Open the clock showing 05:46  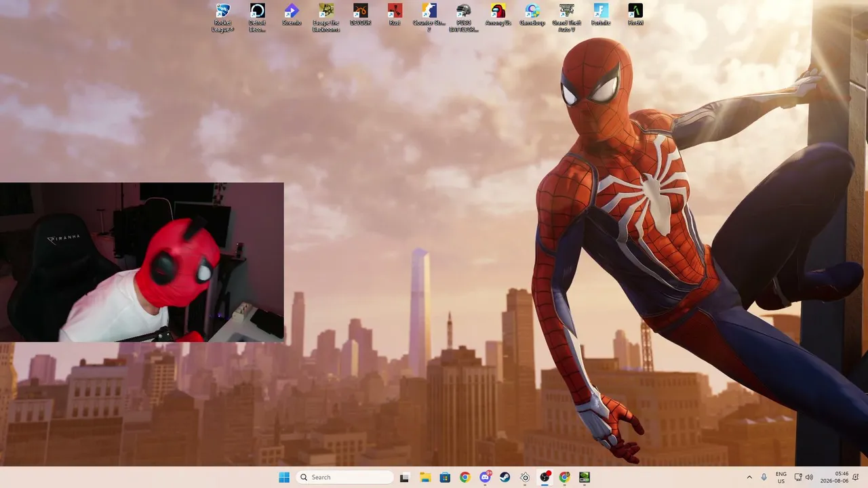(834, 477)
